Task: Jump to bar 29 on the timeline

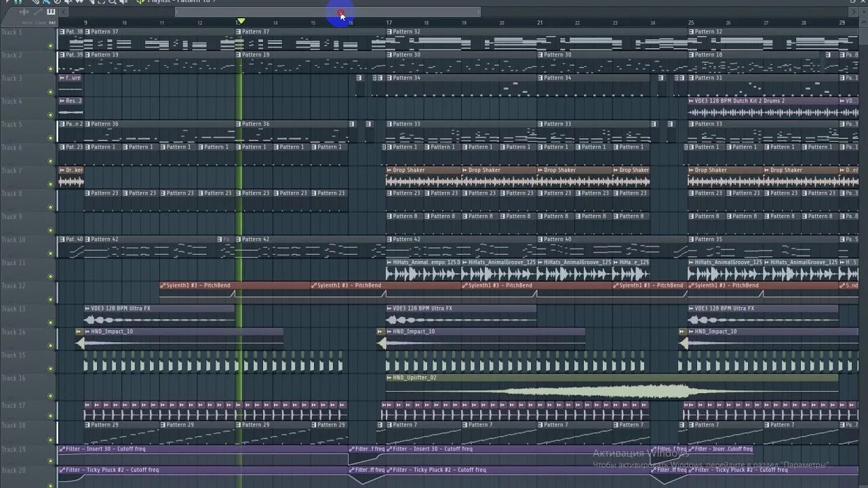Action: tap(842, 22)
